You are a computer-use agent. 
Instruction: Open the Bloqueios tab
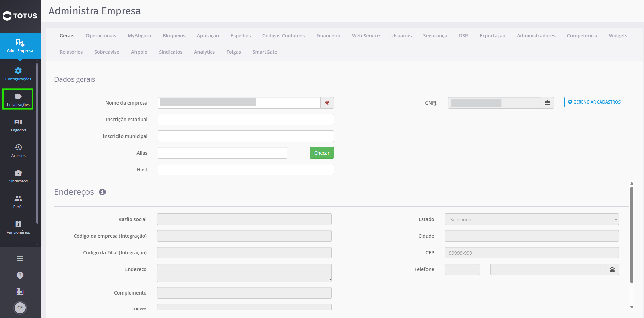pyautogui.click(x=174, y=36)
